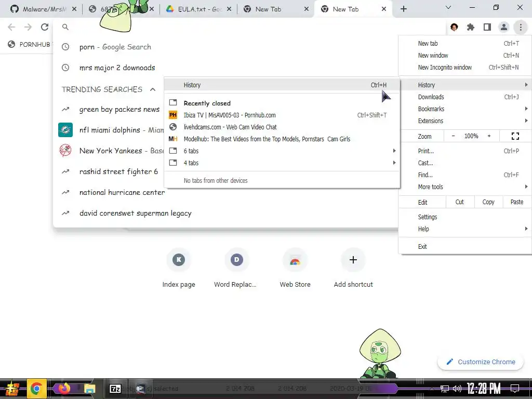Open the Chrome three-dot menu button
This screenshot has height=399, width=532.
(520, 27)
